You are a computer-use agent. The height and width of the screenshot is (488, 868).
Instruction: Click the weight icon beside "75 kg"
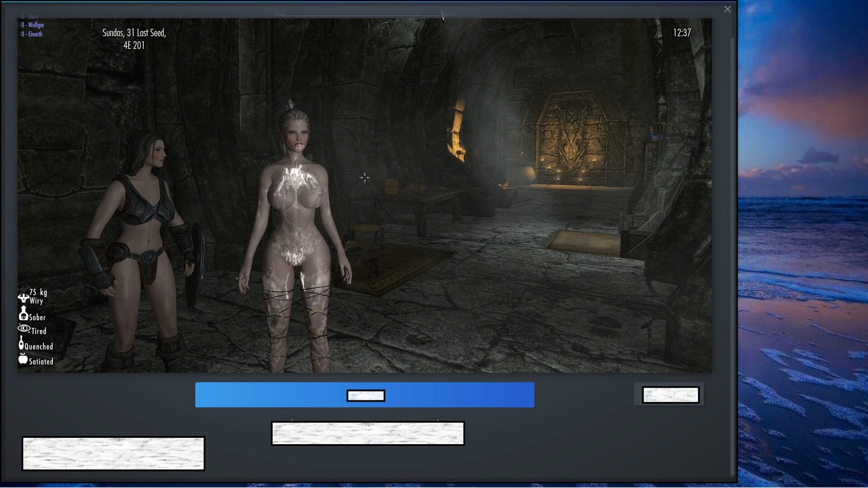click(x=24, y=297)
